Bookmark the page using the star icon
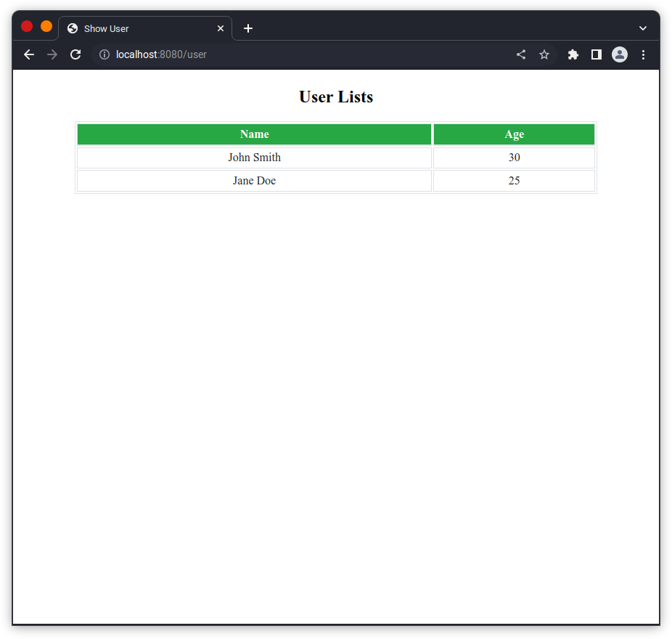 click(544, 54)
